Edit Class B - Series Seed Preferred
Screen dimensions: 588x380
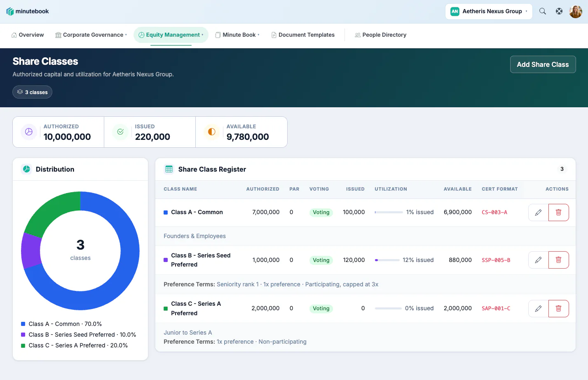(x=538, y=260)
